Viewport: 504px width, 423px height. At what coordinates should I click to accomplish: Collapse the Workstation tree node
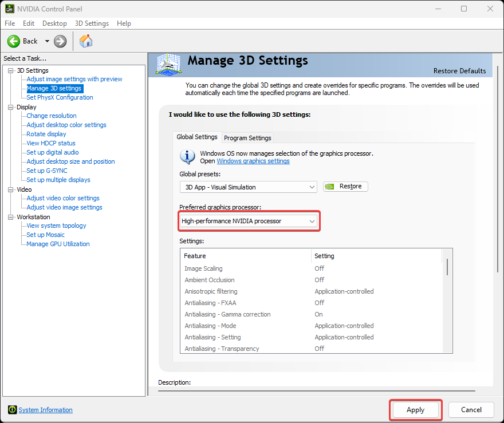click(x=11, y=217)
